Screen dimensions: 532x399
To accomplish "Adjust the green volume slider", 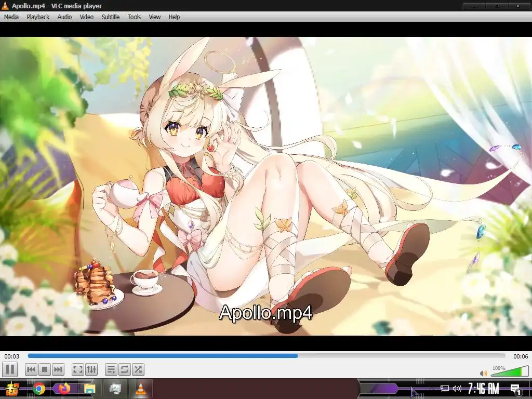I will point(510,371).
